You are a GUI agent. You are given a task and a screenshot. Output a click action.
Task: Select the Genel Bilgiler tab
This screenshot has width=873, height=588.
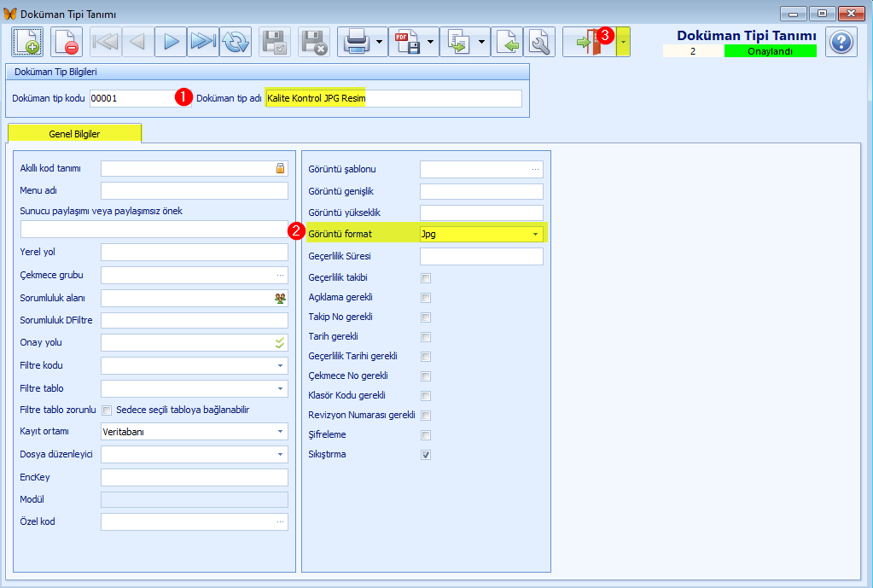74,134
